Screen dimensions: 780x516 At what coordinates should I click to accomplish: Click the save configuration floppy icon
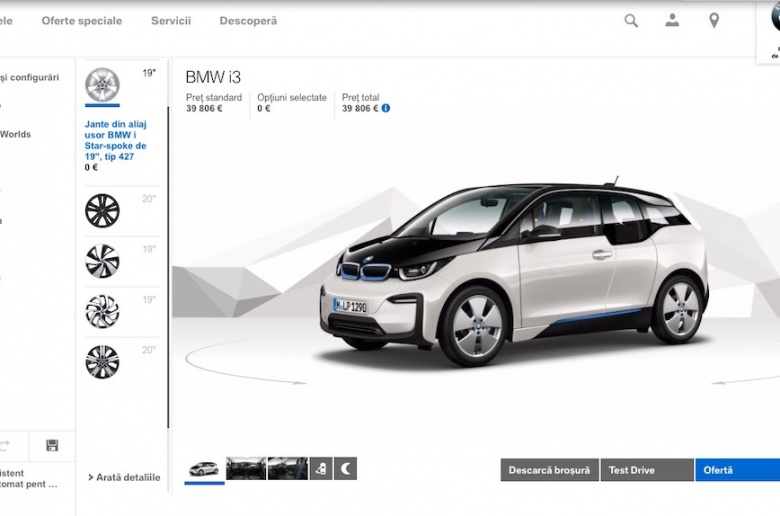click(x=52, y=446)
